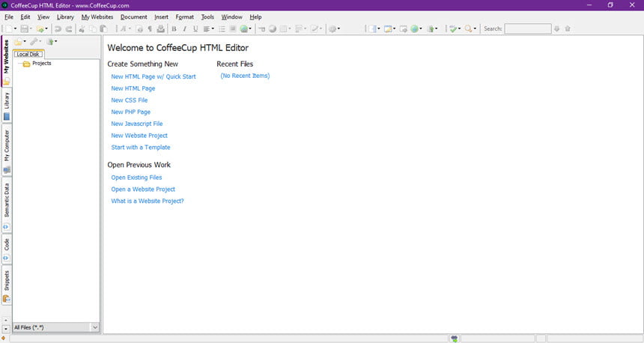Click the Open file folder toolbar icon

coord(40,28)
